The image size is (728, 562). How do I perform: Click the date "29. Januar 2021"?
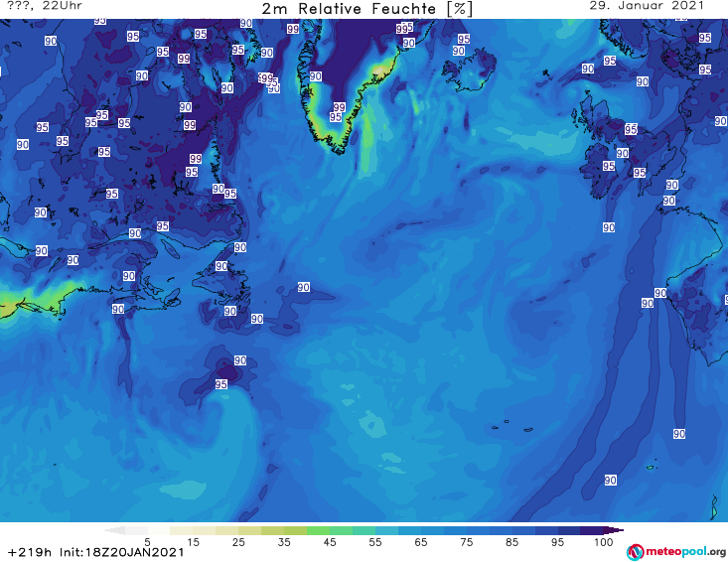pyautogui.click(x=647, y=6)
